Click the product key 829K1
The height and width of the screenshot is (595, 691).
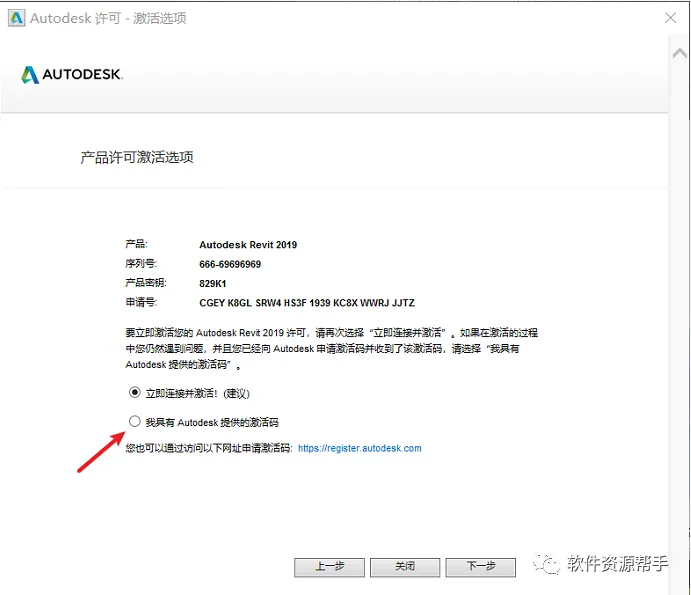tap(212, 283)
